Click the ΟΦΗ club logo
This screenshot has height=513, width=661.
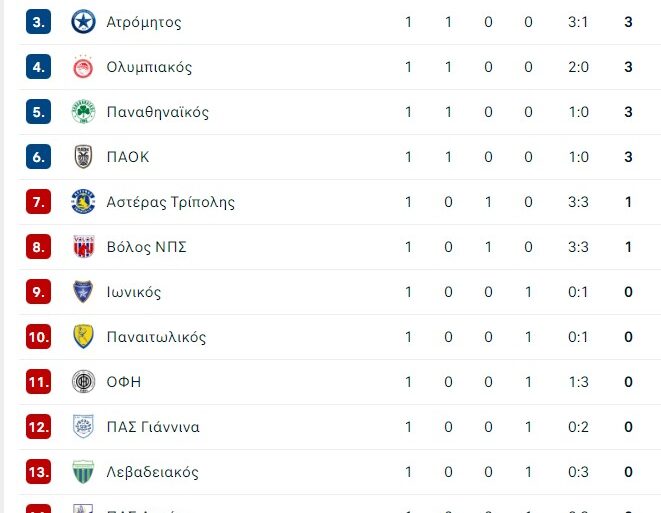point(83,382)
